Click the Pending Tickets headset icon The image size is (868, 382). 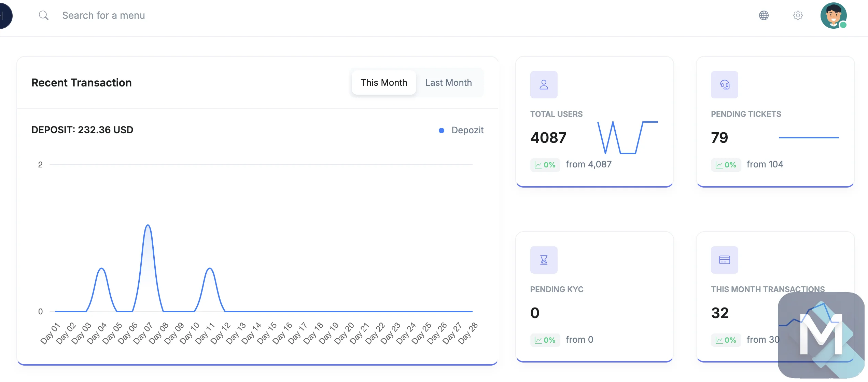tap(725, 85)
